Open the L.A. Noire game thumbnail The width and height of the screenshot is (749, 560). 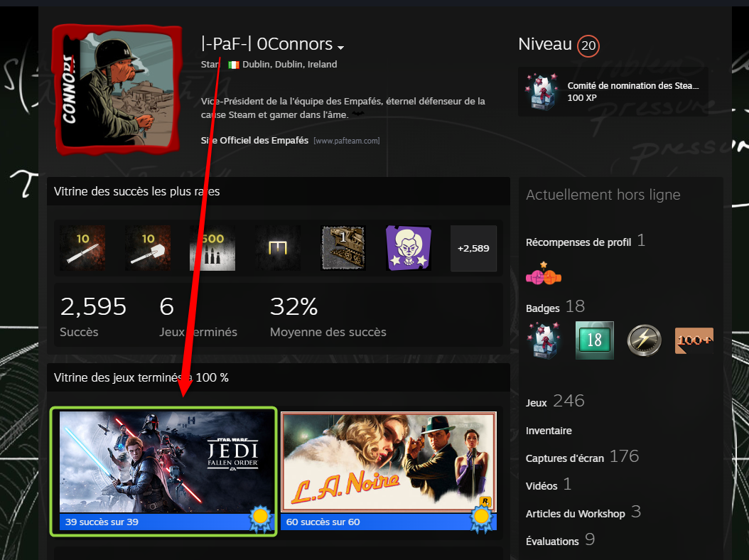pos(389,462)
